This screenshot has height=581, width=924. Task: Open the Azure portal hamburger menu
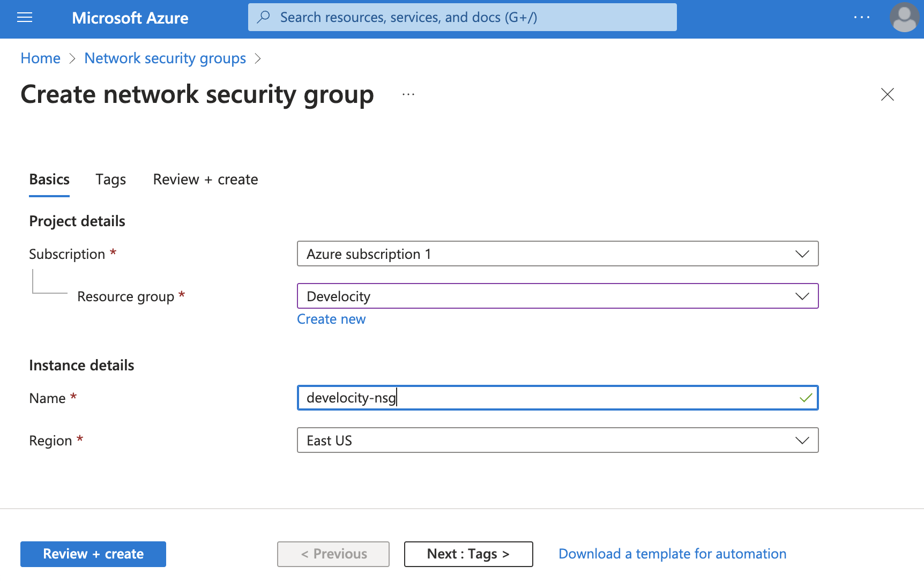tap(25, 17)
